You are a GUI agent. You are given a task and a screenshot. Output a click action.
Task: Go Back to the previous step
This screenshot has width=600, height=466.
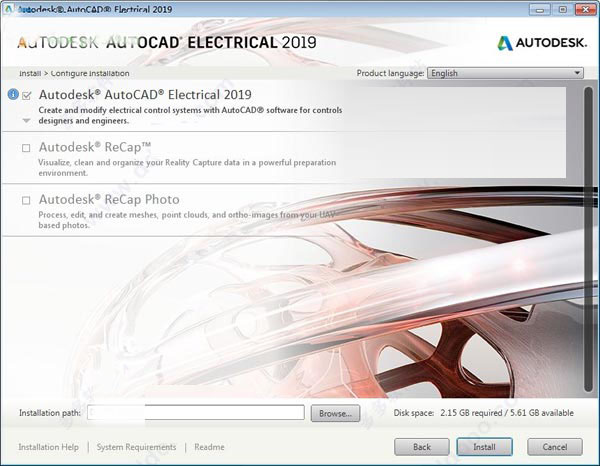(x=422, y=447)
